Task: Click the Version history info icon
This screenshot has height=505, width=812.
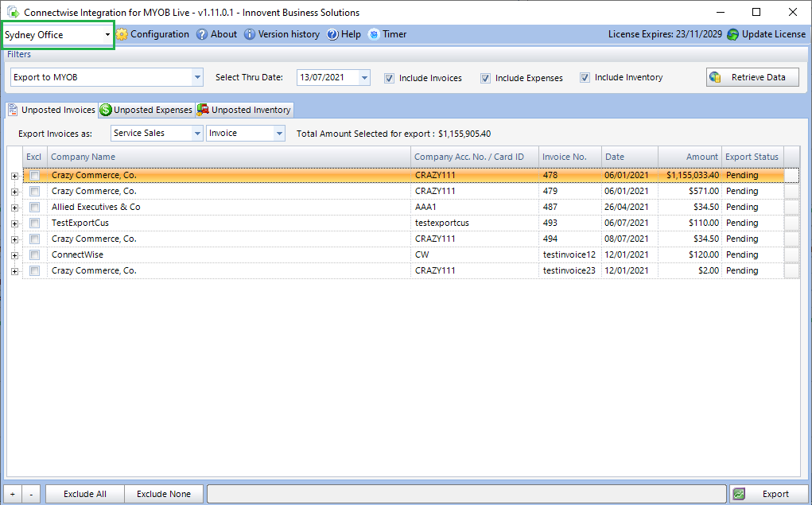Action: (250, 35)
